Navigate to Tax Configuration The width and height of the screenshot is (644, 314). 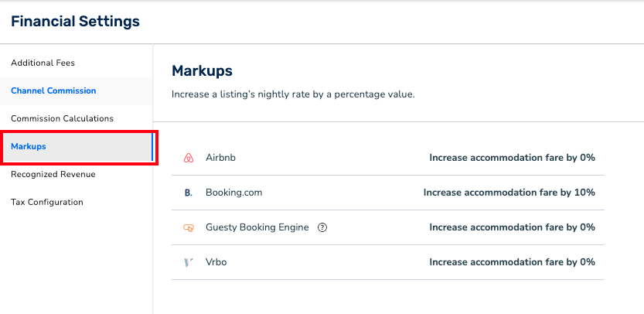click(47, 202)
